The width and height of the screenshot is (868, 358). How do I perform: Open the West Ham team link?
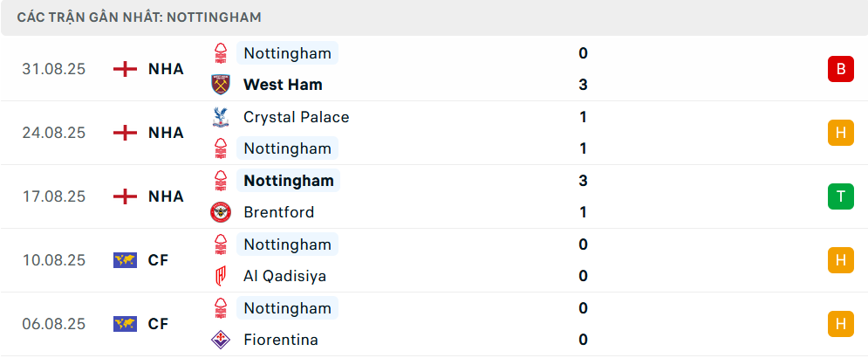(x=283, y=85)
